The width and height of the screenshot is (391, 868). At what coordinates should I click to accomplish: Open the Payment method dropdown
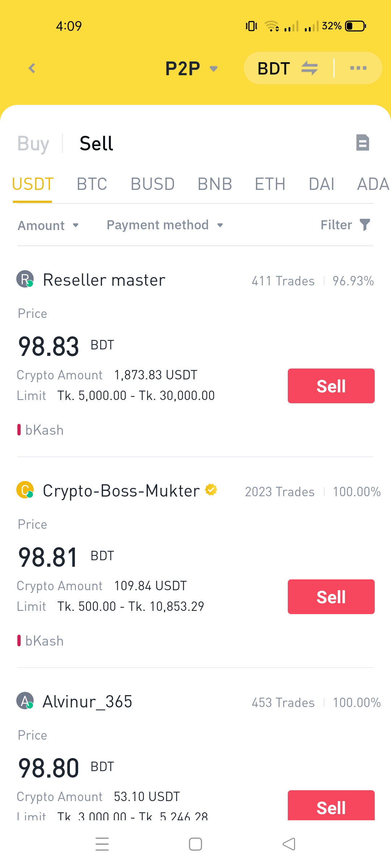(x=165, y=225)
